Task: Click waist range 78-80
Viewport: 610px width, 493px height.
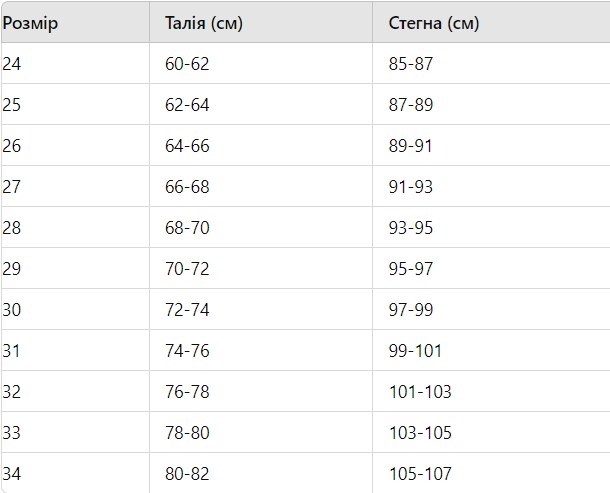Action: pyautogui.click(x=187, y=433)
